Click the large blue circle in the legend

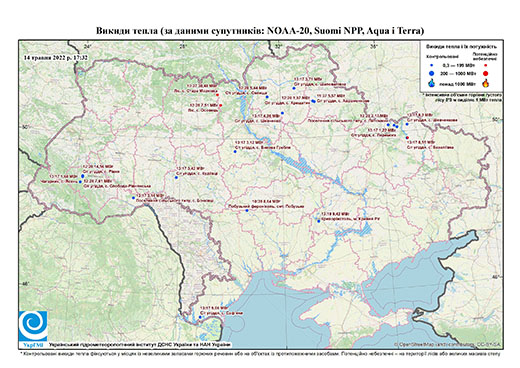[x=432, y=73]
